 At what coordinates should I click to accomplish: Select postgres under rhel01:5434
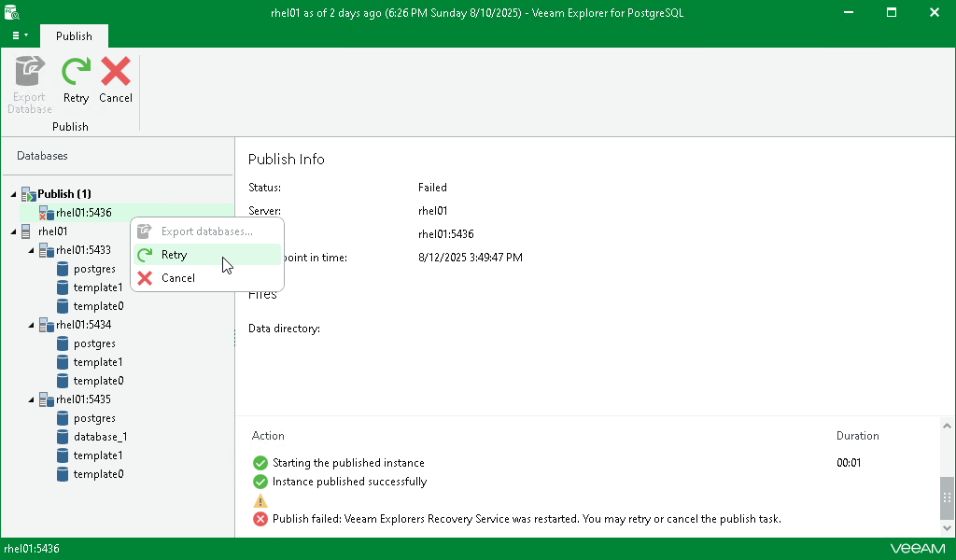point(94,343)
